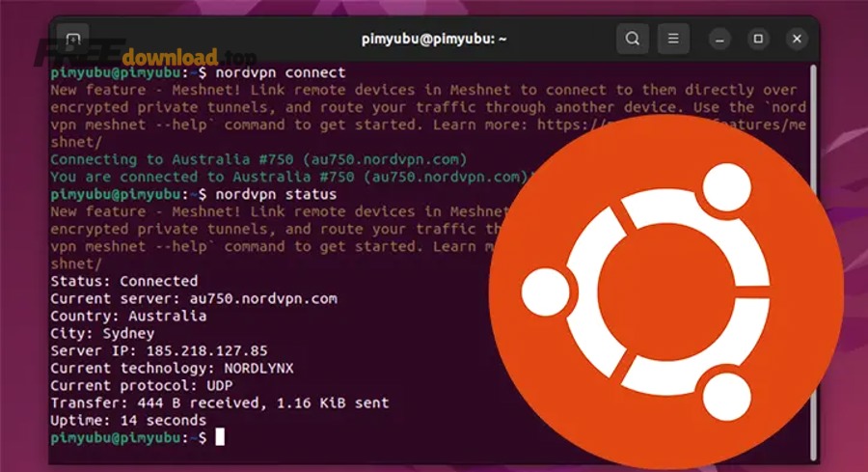Click the 'Uptime: 14 seconds' line
The width and height of the screenshot is (868, 472).
point(128,420)
